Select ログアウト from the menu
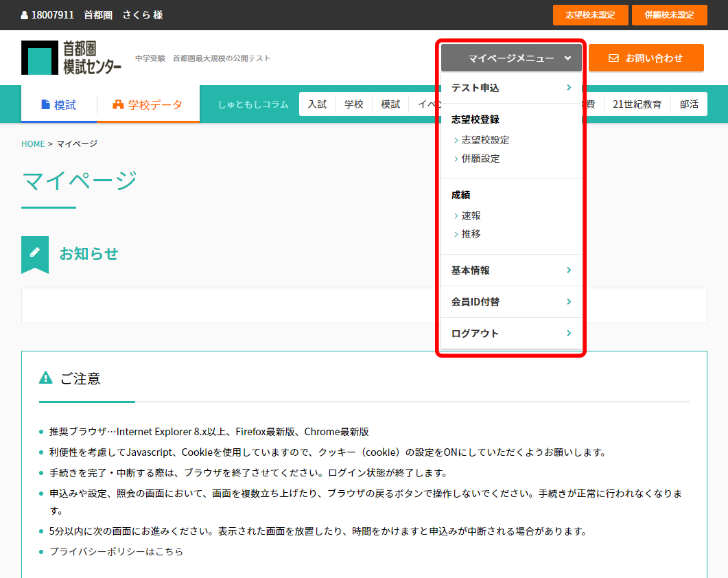728x578 pixels. 475,334
